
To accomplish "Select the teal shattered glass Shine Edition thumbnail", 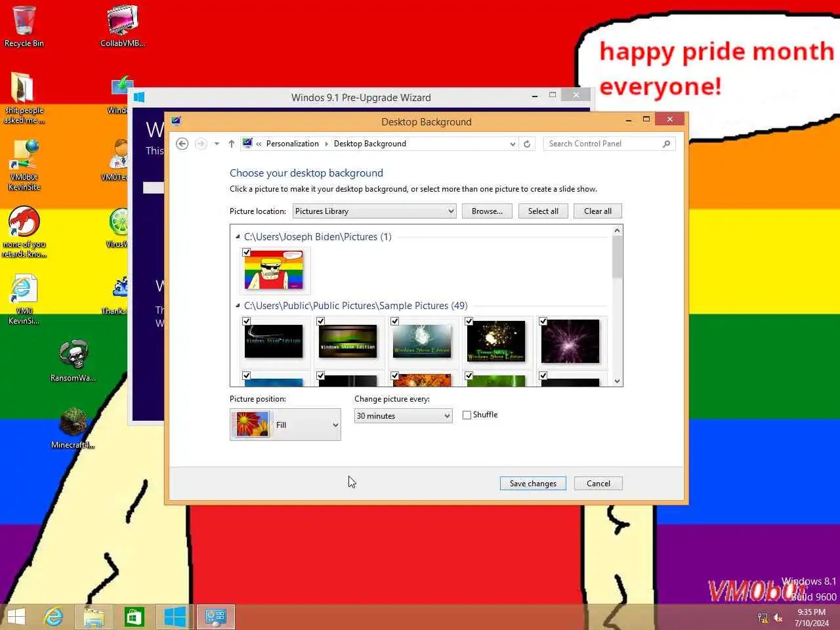I will (x=422, y=341).
